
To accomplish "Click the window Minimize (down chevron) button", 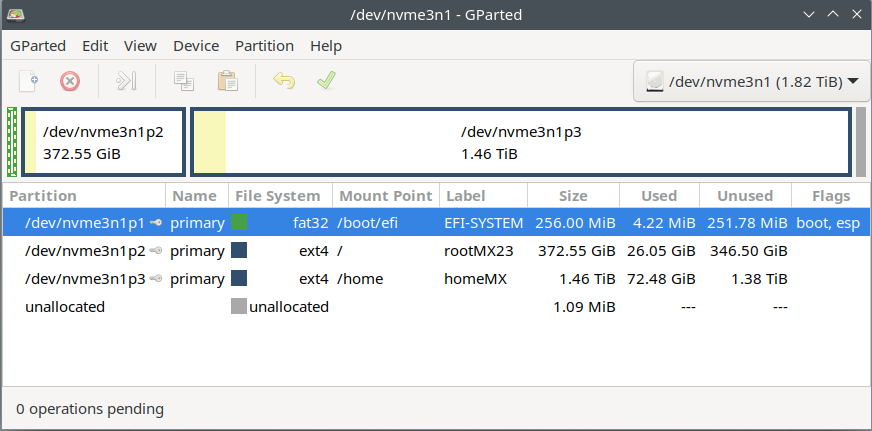I will pyautogui.click(x=809, y=14).
